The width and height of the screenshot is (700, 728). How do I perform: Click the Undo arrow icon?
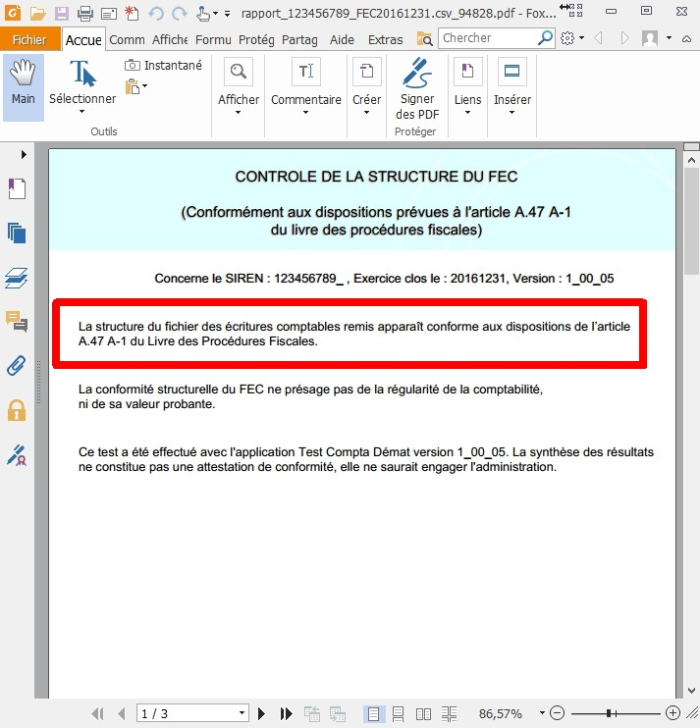click(155, 13)
